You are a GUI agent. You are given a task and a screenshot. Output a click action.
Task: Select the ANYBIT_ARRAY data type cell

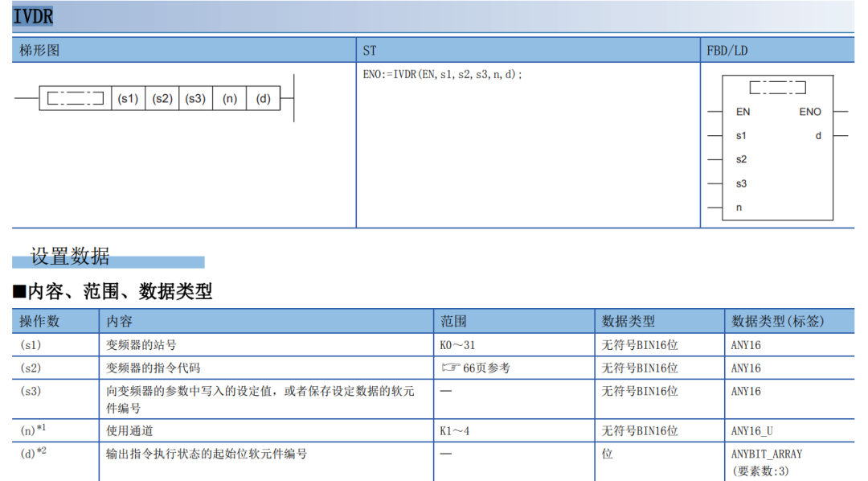coord(766,454)
